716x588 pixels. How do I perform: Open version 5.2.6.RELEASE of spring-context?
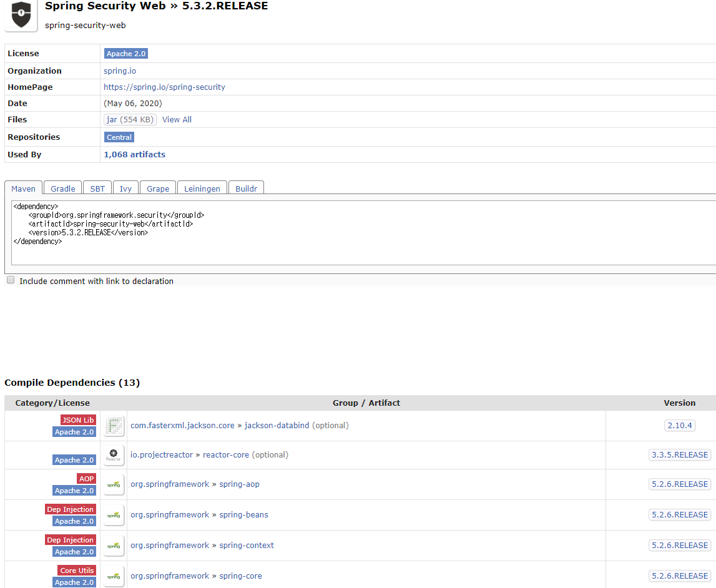pos(679,545)
